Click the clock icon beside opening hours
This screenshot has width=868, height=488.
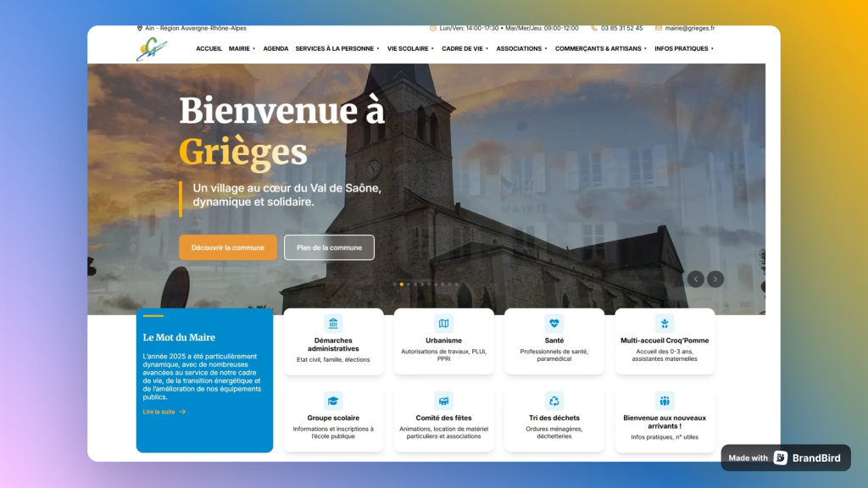433,28
